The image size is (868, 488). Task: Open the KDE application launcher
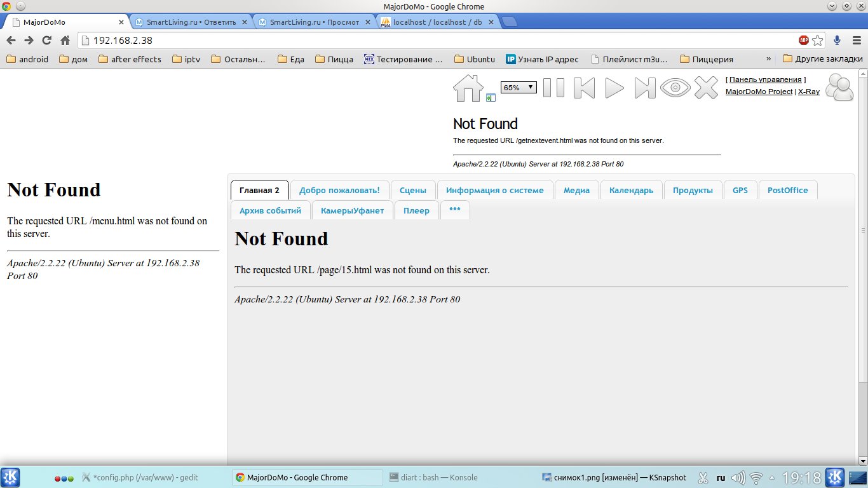(x=11, y=477)
